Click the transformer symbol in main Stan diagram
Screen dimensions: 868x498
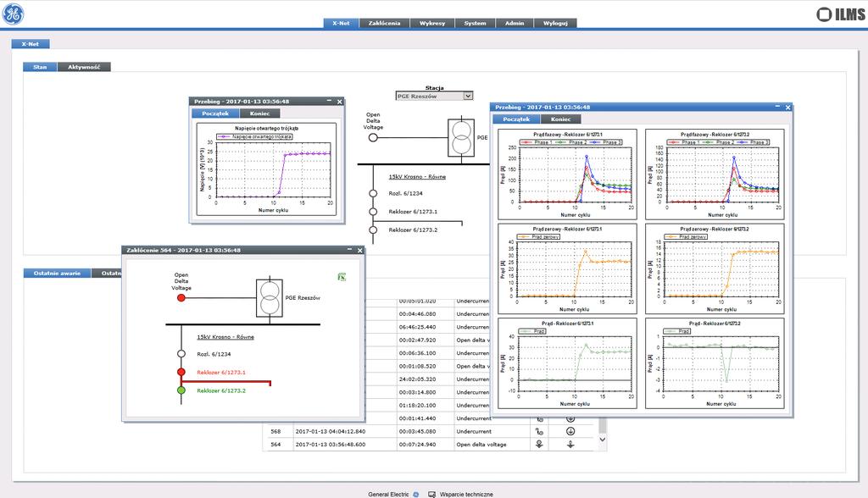461,137
